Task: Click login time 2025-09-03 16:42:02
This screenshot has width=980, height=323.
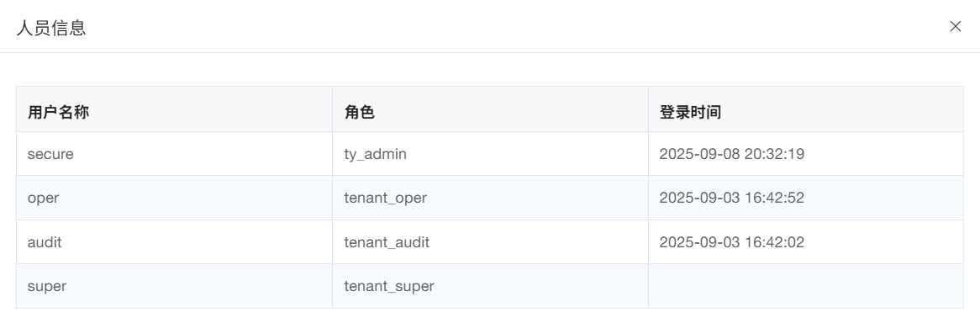Action: pyautogui.click(x=731, y=241)
